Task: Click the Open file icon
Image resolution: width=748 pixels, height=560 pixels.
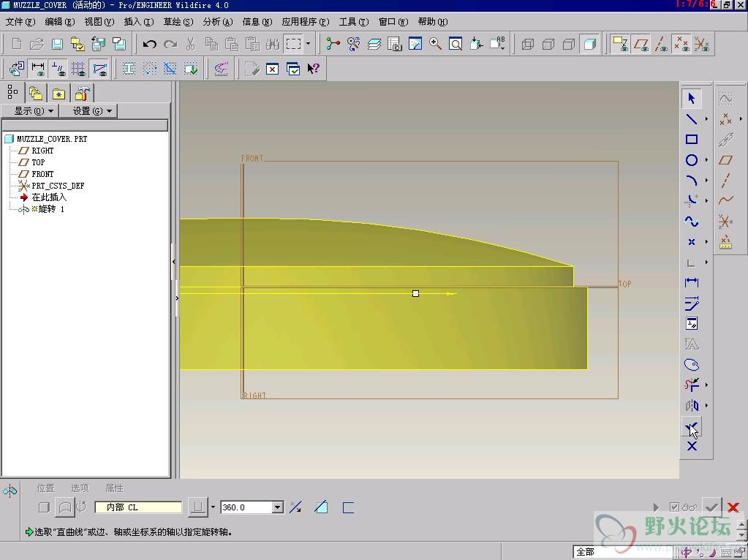Action: (37, 45)
